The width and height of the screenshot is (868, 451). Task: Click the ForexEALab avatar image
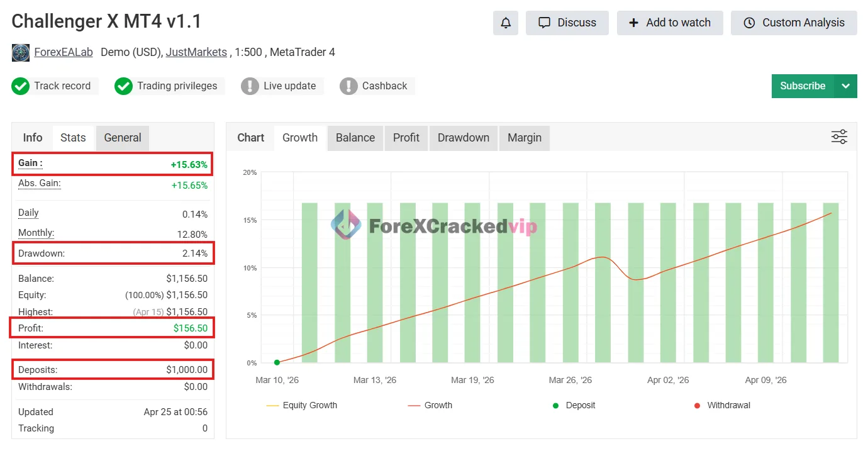tap(21, 52)
